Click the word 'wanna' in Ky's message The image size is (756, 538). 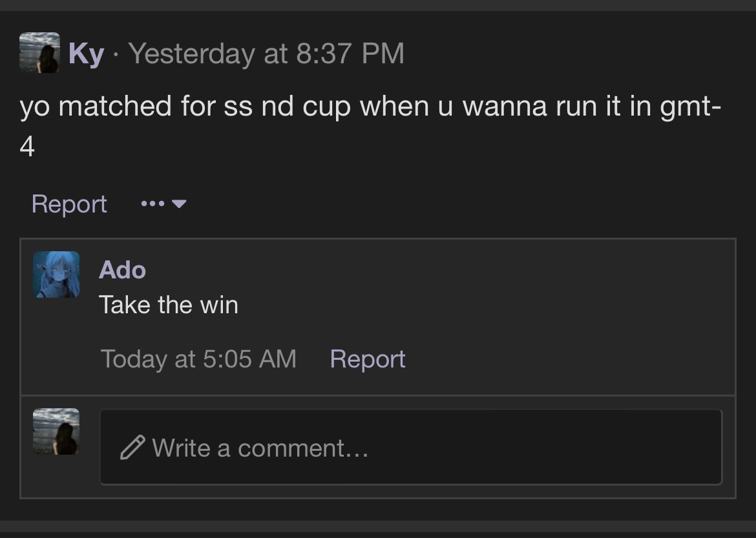[x=504, y=107]
